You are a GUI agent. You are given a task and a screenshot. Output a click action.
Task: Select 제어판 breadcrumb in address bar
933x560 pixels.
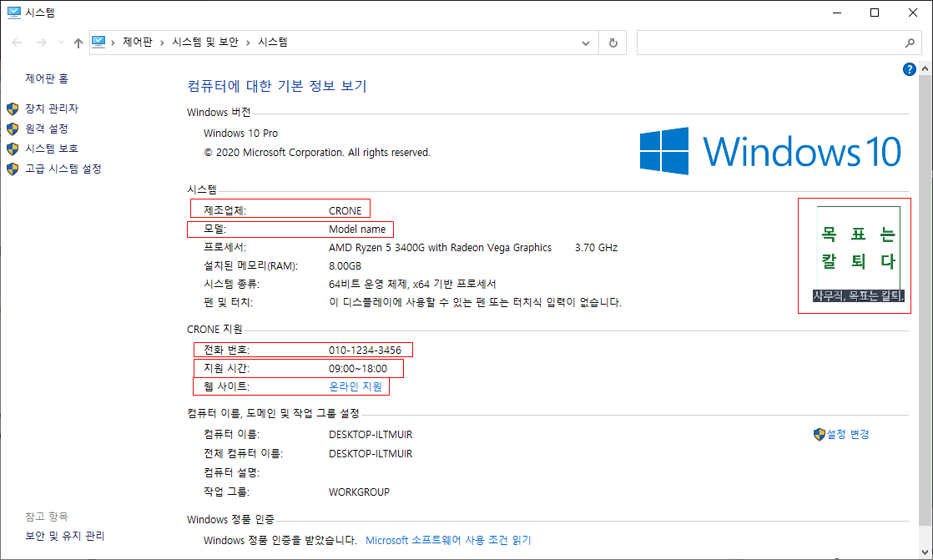(138, 43)
